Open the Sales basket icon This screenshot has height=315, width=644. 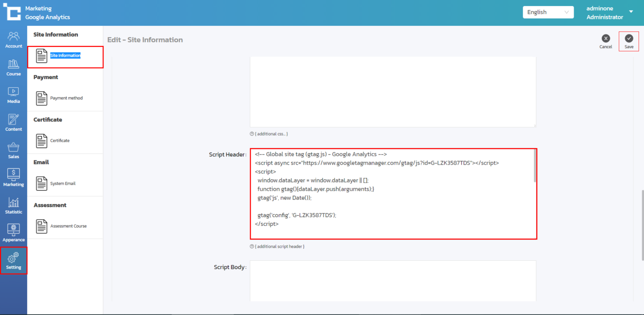(x=13, y=150)
